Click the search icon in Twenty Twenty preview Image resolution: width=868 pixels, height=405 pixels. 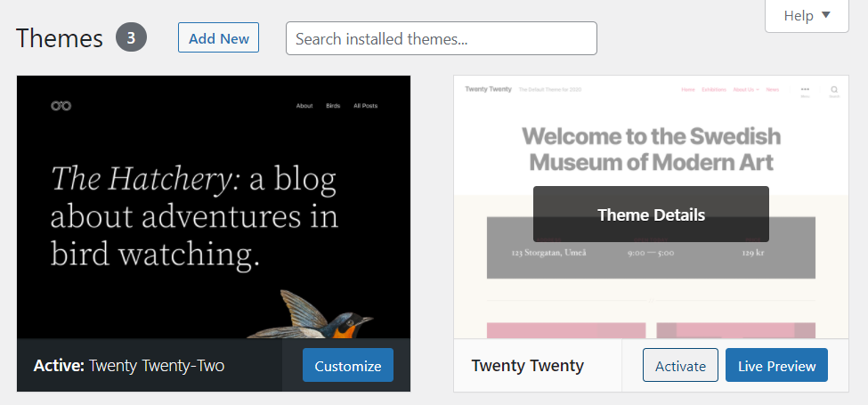click(x=834, y=92)
